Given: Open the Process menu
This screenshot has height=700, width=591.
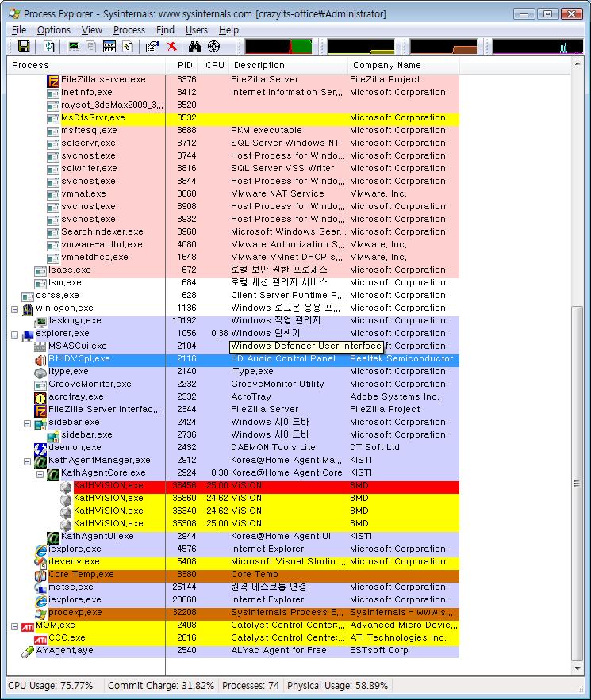Looking at the screenshot, I should point(129,30).
